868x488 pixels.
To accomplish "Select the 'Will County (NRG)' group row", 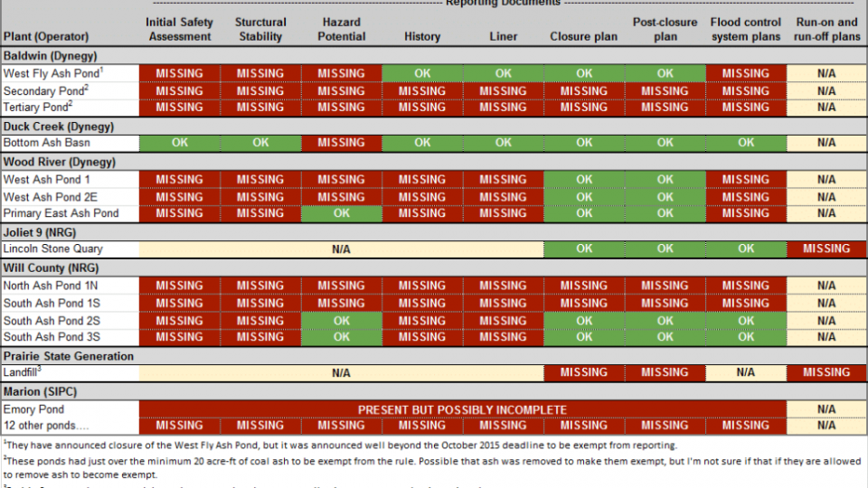I will pyautogui.click(x=434, y=267).
